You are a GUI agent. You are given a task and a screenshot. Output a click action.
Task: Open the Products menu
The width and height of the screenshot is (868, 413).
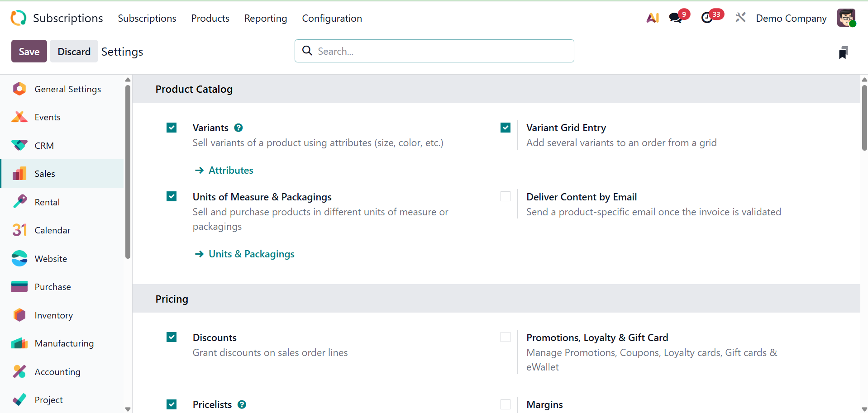point(210,19)
